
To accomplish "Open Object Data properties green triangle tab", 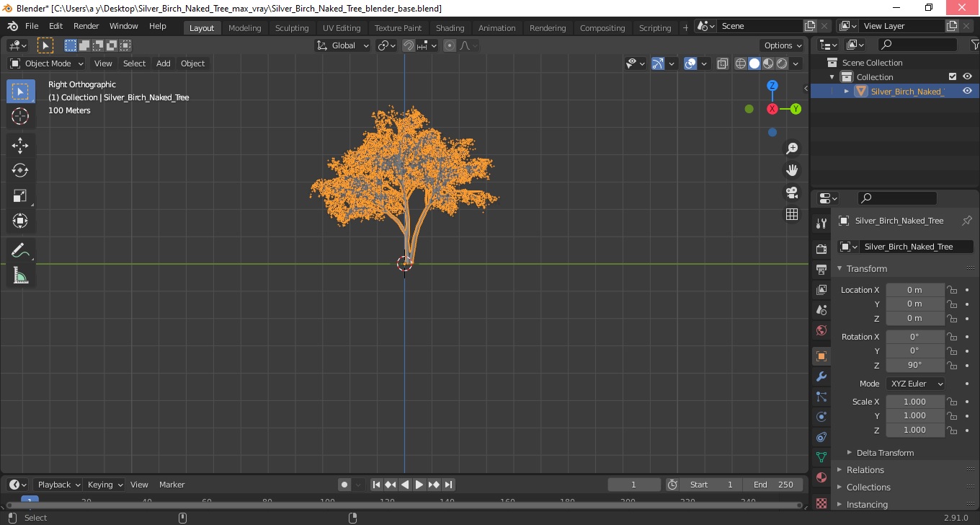I will (821, 457).
